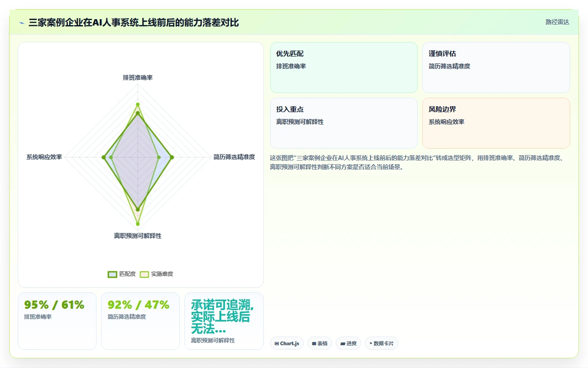The height and width of the screenshot is (368, 588).
Task: Toggle the 匹配度 legend item
Action: coord(122,274)
